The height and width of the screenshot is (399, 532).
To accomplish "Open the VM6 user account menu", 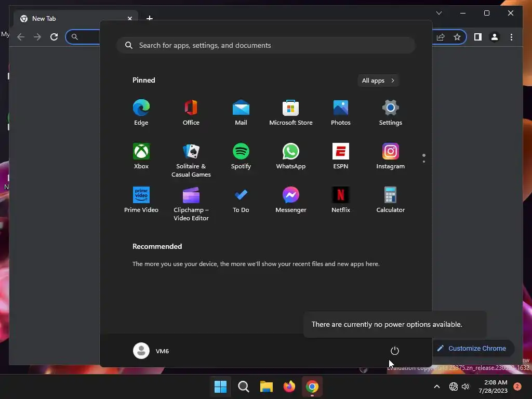I will [151, 351].
